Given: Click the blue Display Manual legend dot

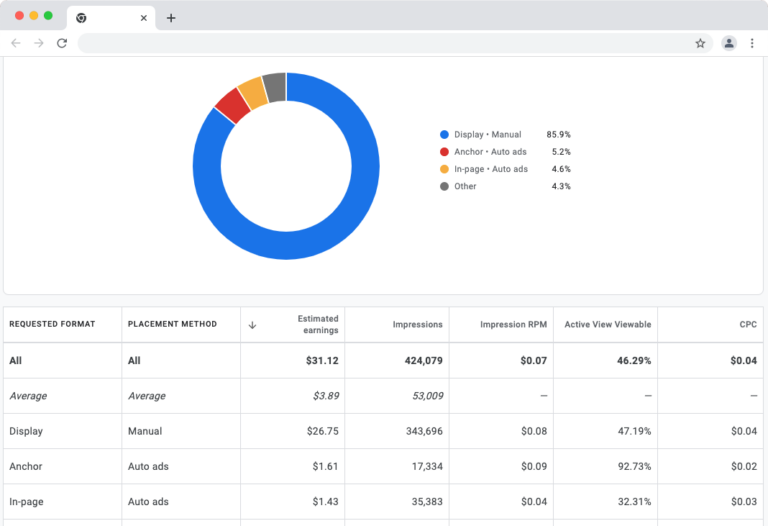Looking at the screenshot, I should click(444, 134).
